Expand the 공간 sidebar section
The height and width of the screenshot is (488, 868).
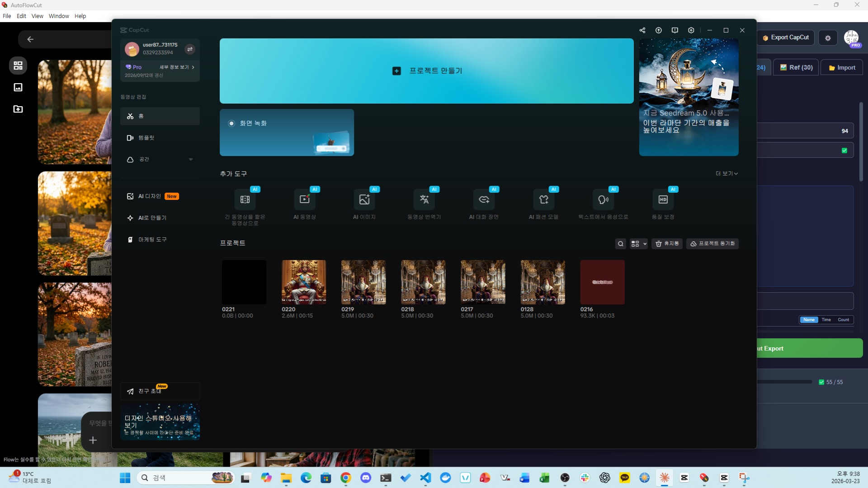[191, 160]
